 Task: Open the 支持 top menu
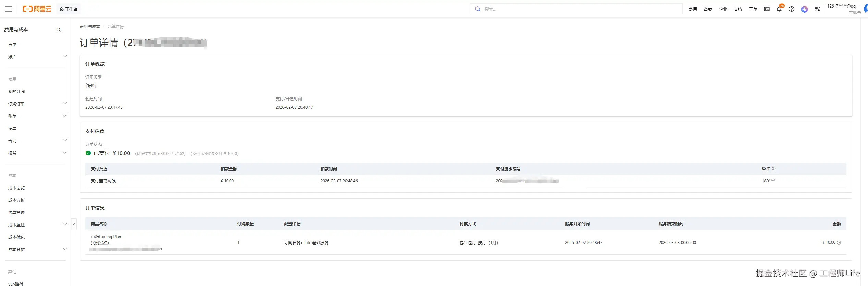pyautogui.click(x=738, y=9)
